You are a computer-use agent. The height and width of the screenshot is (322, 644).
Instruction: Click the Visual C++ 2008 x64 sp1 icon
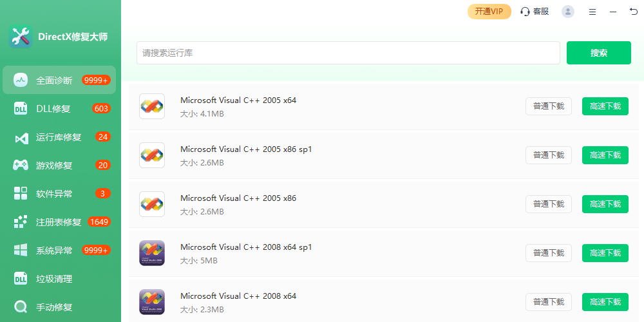pyautogui.click(x=152, y=253)
